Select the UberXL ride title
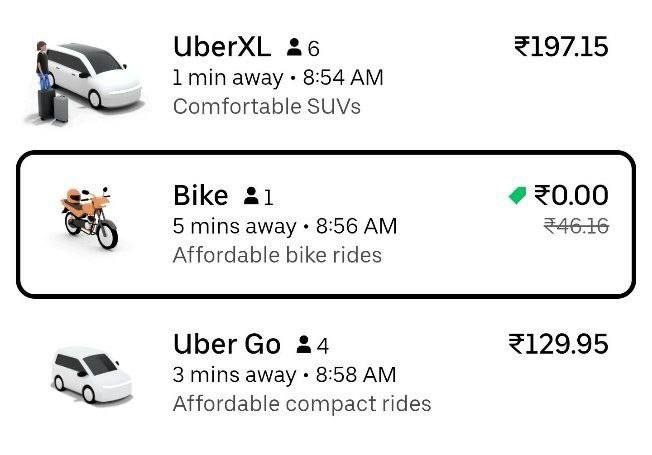 click(222, 46)
